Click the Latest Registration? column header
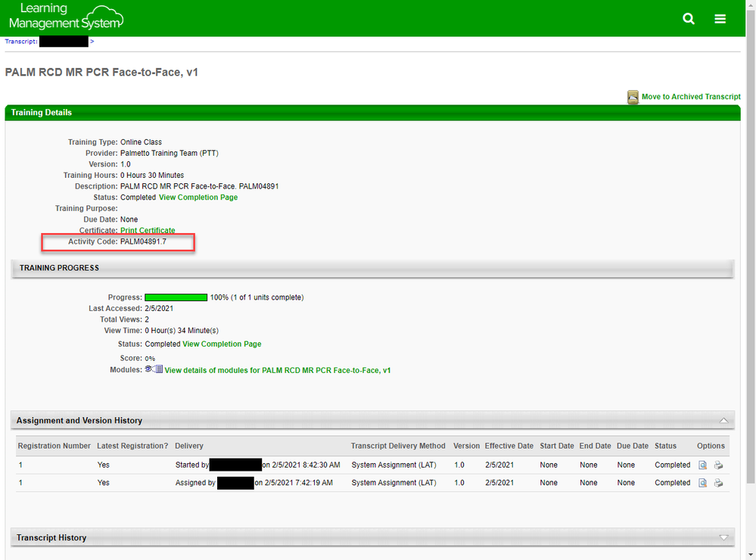This screenshot has width=756, height=560. [132, 446]
